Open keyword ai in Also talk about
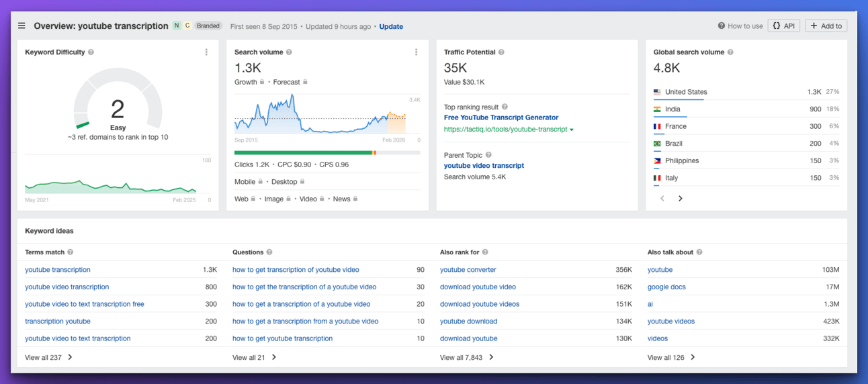This screenshot has height=384, width=868. click(651, 304)
